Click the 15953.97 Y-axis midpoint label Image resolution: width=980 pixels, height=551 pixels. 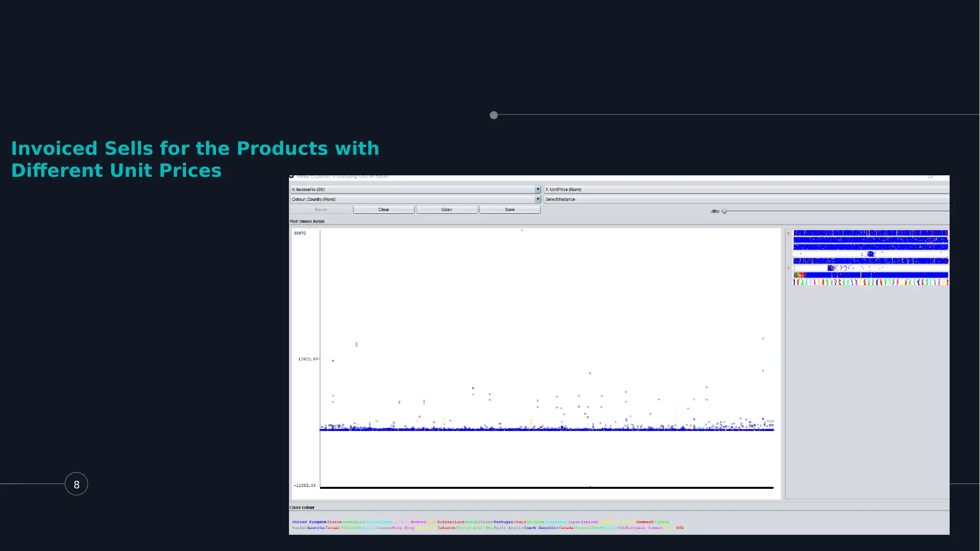(x=308, y=359)
